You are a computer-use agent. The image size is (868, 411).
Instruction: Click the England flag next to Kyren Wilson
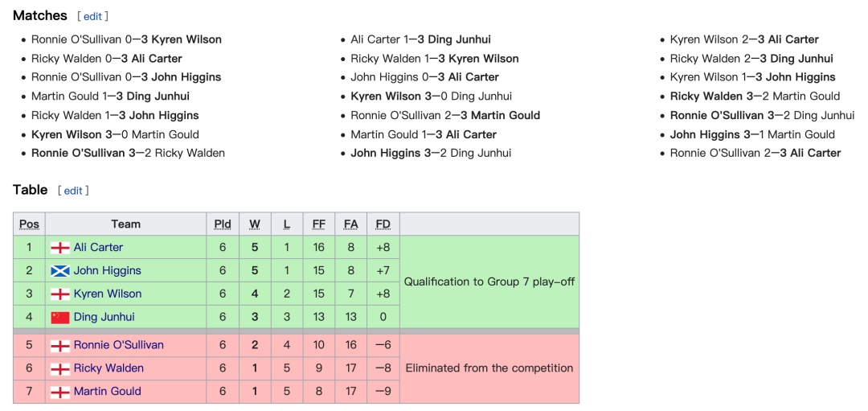tap(59, 294)
